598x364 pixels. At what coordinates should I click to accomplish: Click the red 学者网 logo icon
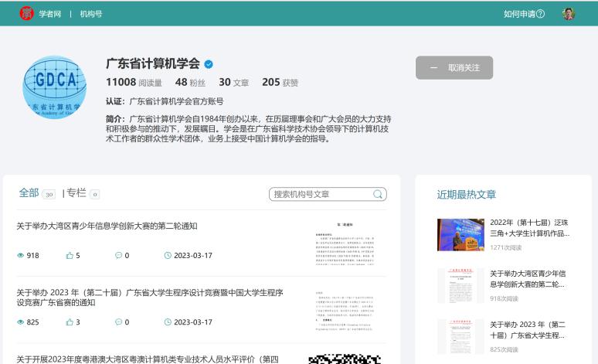(27, 14)
